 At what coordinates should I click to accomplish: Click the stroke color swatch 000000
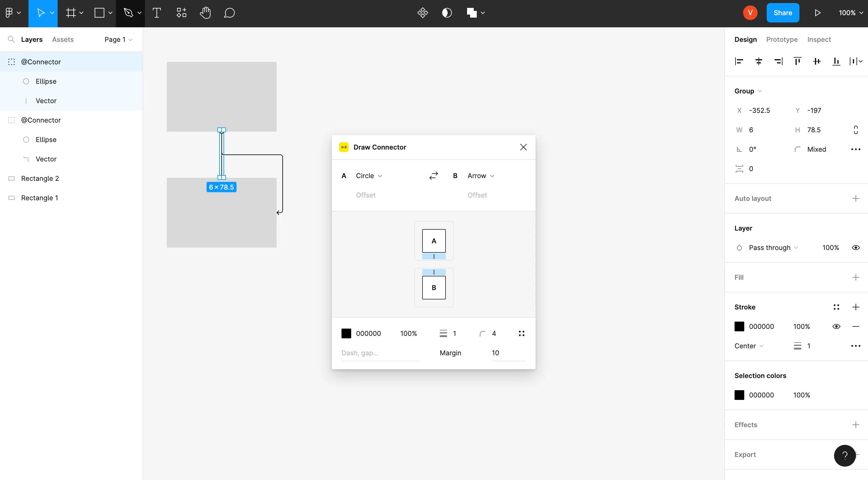tap(738, 326)
